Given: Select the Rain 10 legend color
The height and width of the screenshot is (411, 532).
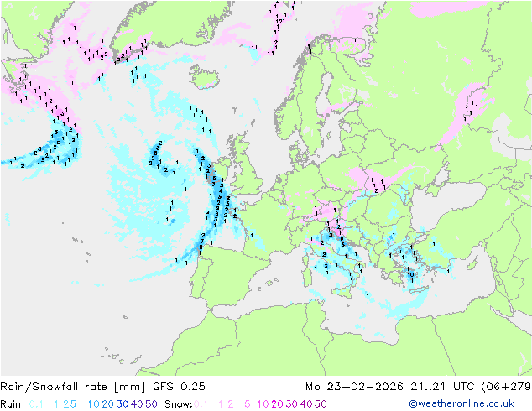Looking at the screenshot, I should coord(94,404).
